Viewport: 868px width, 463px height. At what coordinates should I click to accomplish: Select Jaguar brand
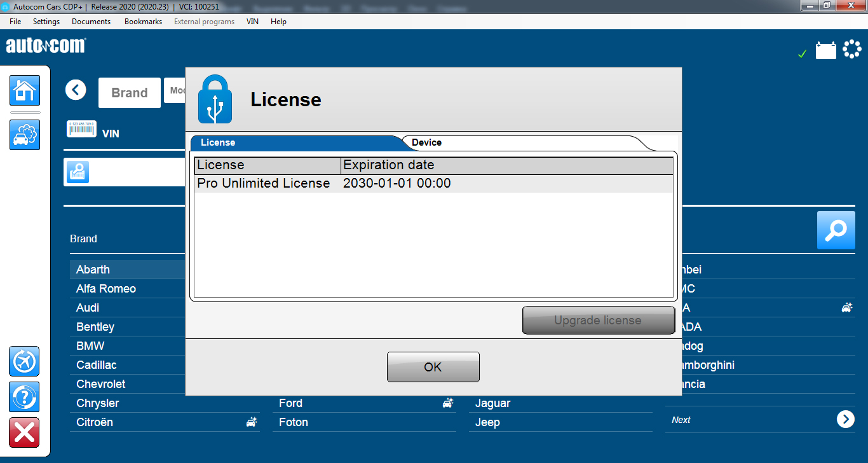click(493, 403)
